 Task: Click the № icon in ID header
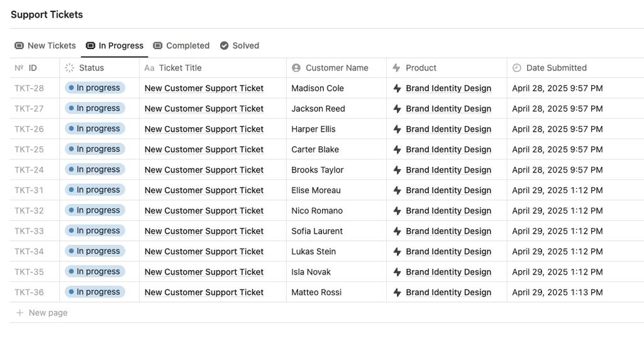(19, 68)
